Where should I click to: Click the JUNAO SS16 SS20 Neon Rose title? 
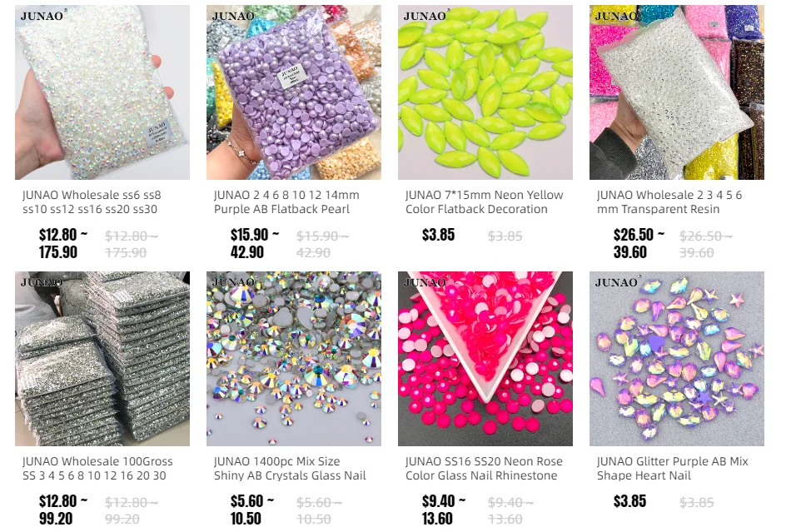coord(484,469)
